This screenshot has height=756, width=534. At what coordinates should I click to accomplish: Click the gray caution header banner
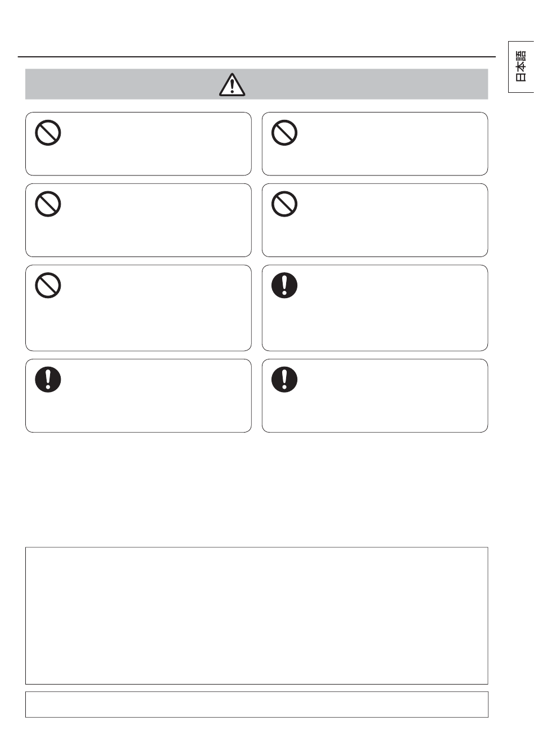(x=257, y=84)
